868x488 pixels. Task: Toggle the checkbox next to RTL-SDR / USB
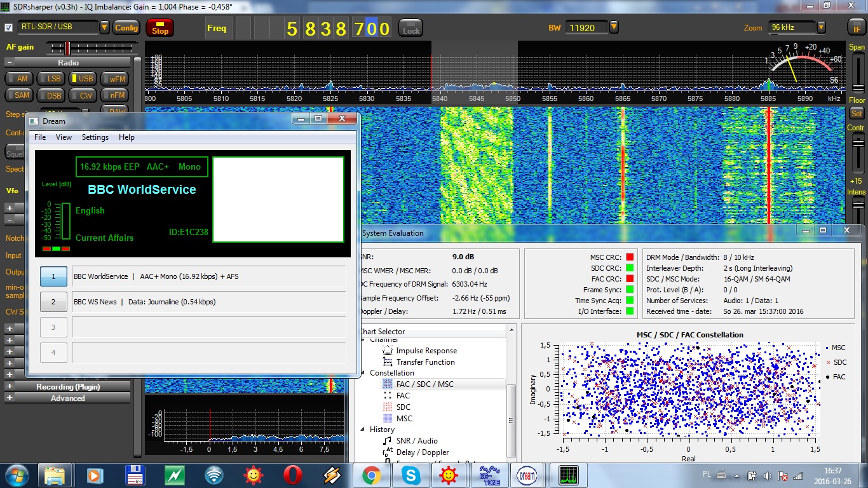point(8,27)
